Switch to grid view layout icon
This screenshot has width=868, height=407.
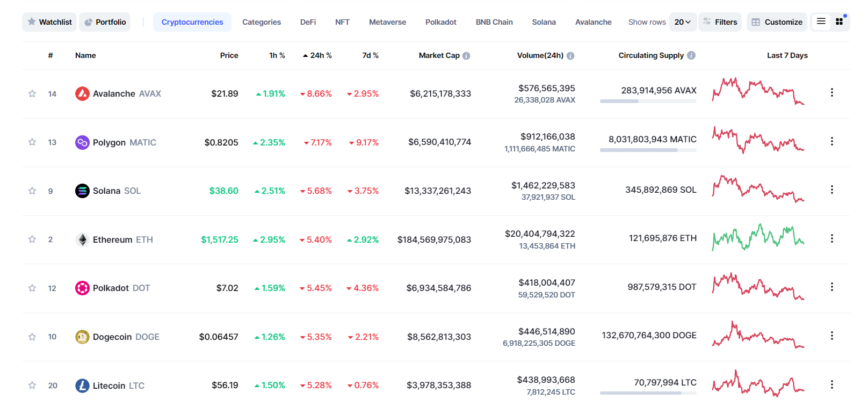(x=839, y=22)
